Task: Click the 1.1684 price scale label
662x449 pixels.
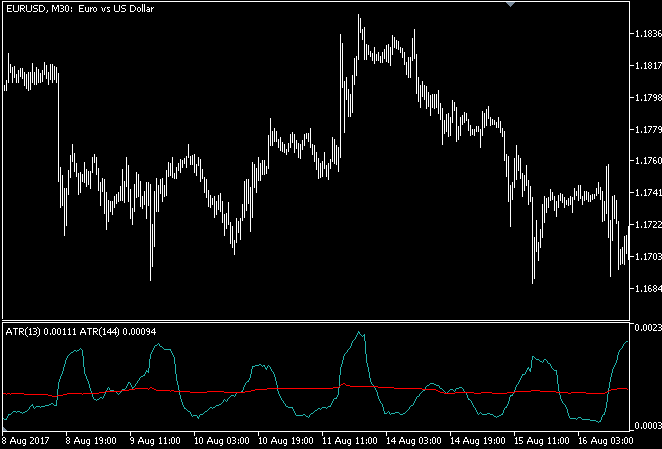Action: [x=648, y=288]
